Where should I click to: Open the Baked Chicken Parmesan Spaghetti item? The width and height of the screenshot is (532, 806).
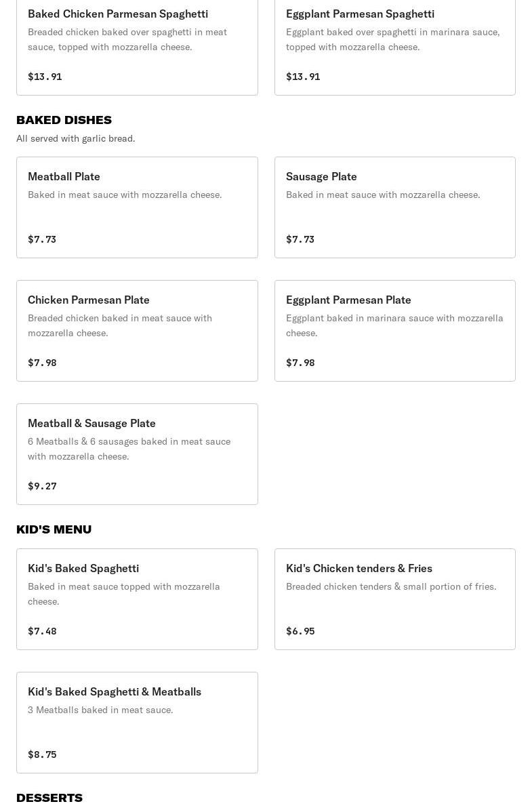point(118,14)
